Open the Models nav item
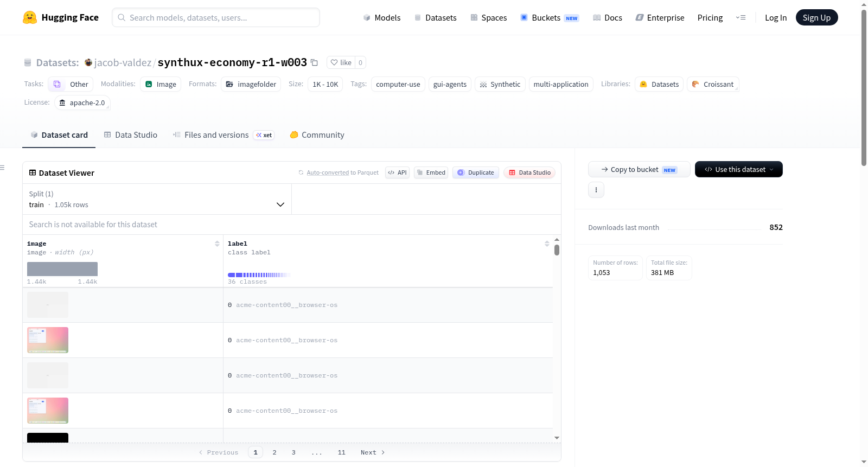Viewport: 868px width, 467px height. click(x=382, y=17)
